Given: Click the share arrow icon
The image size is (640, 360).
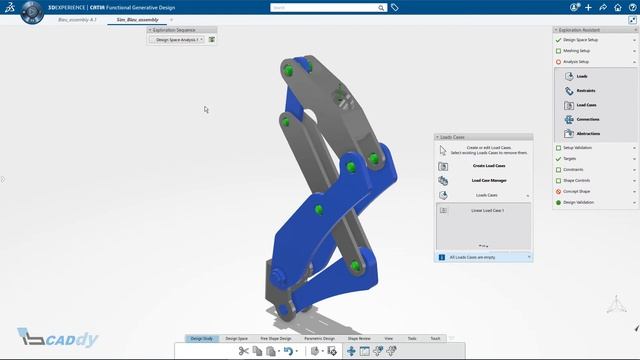Looking at the screenshot, I should 603,7.
